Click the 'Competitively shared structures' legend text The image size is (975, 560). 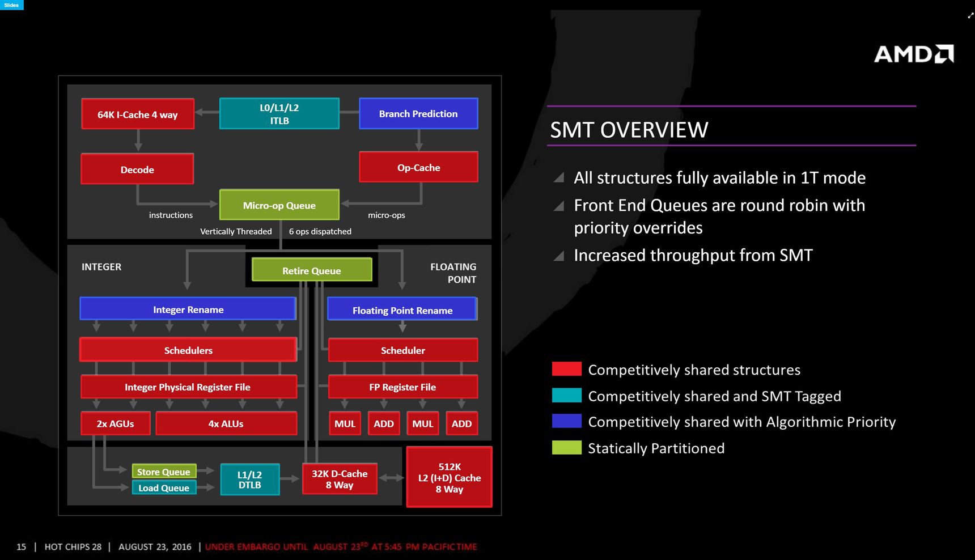pos(694,370)
